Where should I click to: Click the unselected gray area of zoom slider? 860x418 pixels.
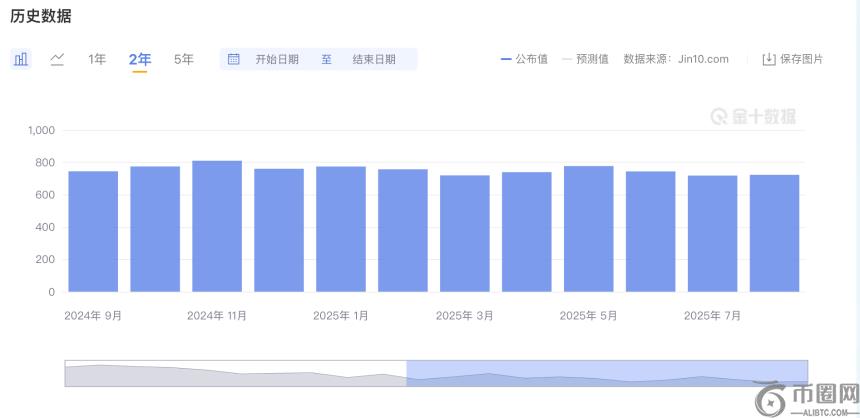(x=235, y=373)
